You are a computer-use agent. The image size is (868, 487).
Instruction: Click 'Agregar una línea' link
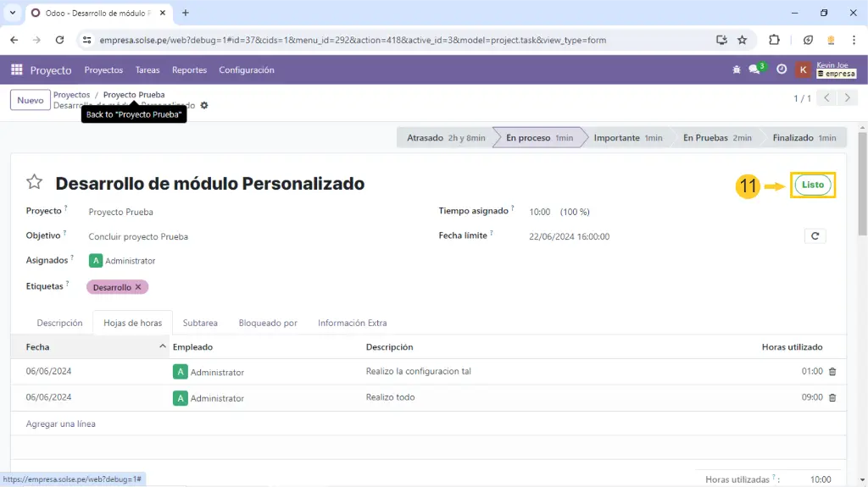[x=61, y=423]
